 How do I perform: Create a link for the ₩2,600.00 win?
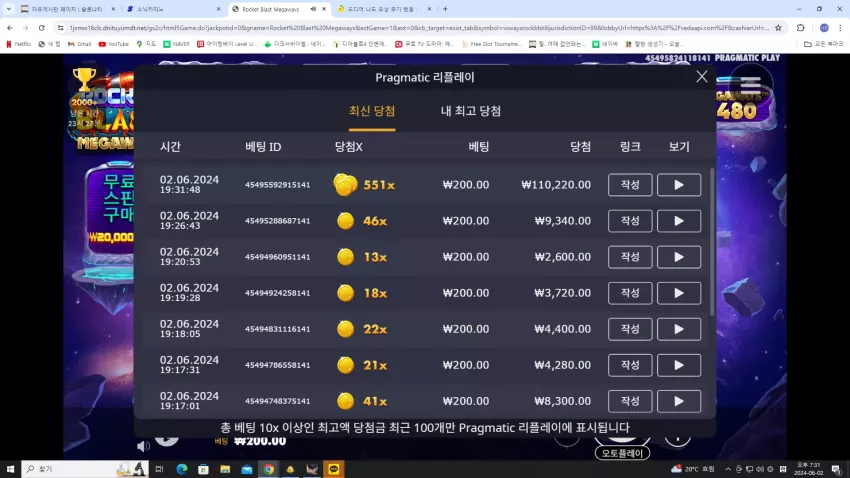point(630,257)
